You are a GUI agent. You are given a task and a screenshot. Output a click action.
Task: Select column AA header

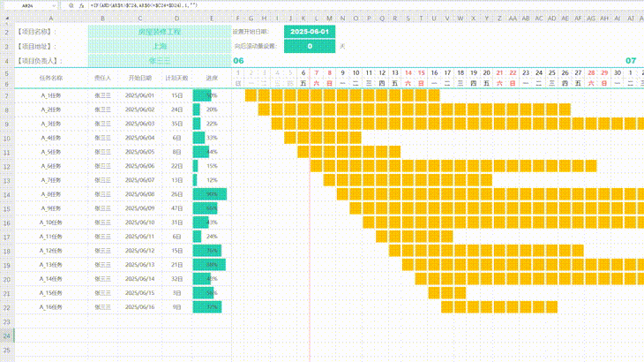coord(513,19)
